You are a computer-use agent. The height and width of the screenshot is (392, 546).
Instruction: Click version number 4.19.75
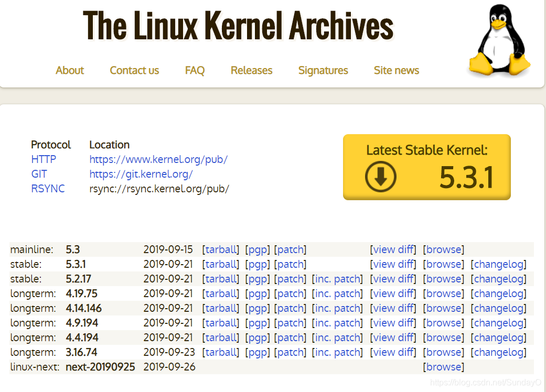click(x=81, y=293)
